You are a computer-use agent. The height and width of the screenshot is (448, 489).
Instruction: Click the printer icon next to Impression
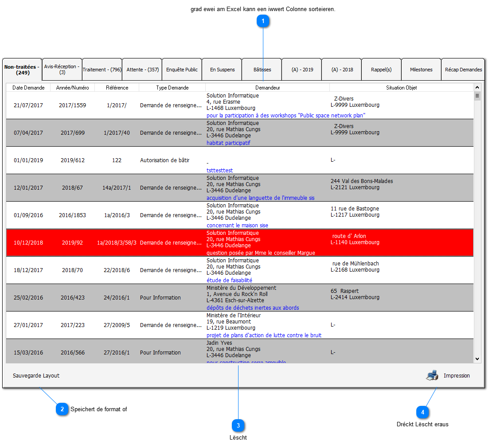[x=432, y=375]
